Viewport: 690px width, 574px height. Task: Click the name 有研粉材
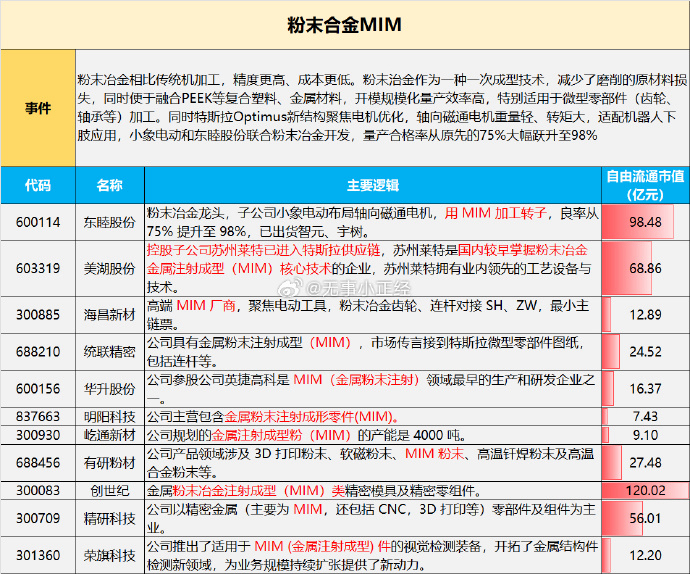coord(110,463)
